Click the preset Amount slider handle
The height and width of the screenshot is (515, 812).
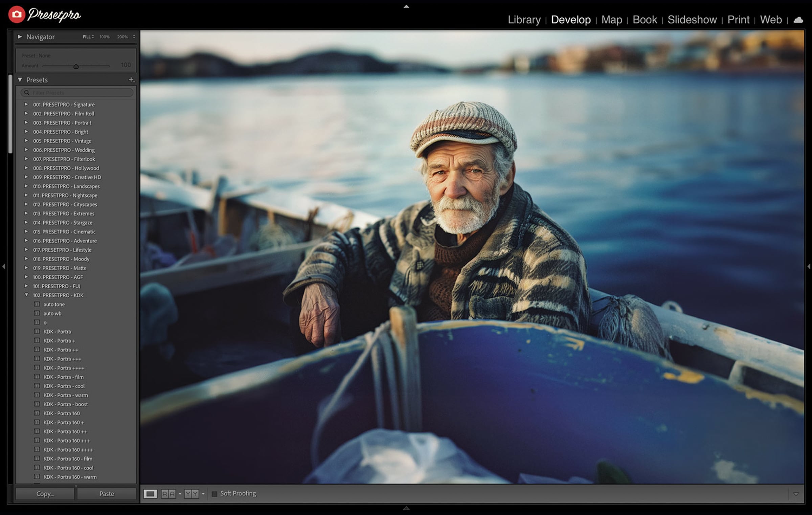[76, 66]
